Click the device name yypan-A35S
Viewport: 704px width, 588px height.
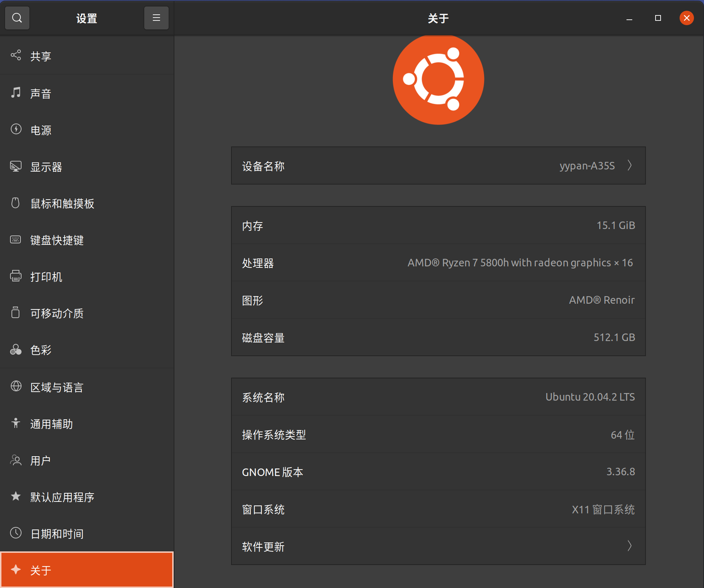click(587, 166)
